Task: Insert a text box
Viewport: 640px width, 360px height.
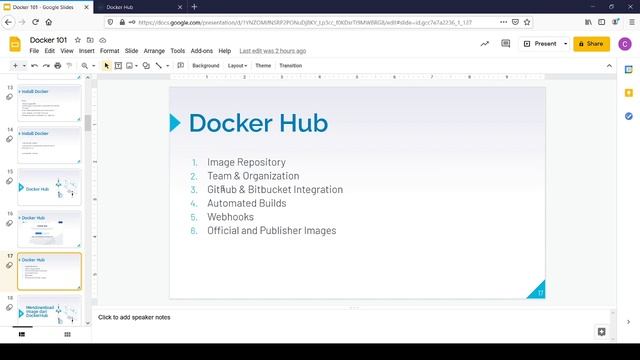Action: click(118, 66)
